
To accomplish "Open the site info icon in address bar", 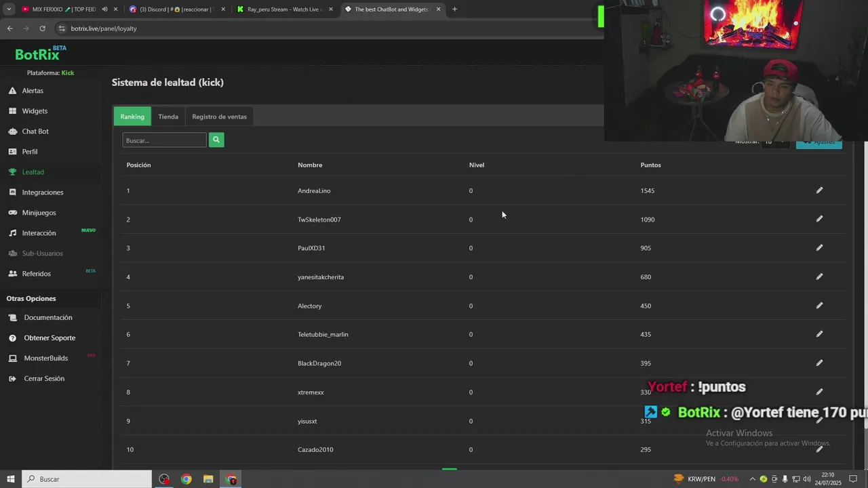I will (62, 28).
